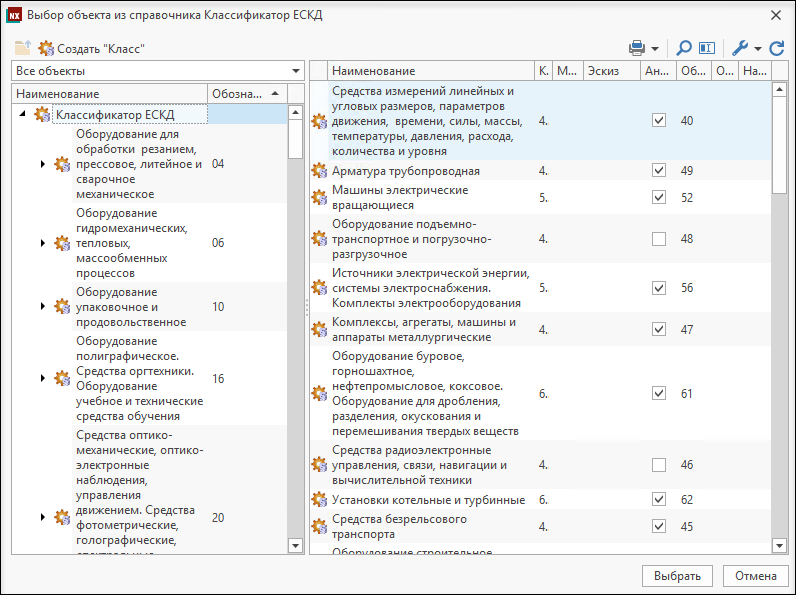Uncheck checkbox in row 52
This screenshot has height=595, width=796.
pos(658,197)
